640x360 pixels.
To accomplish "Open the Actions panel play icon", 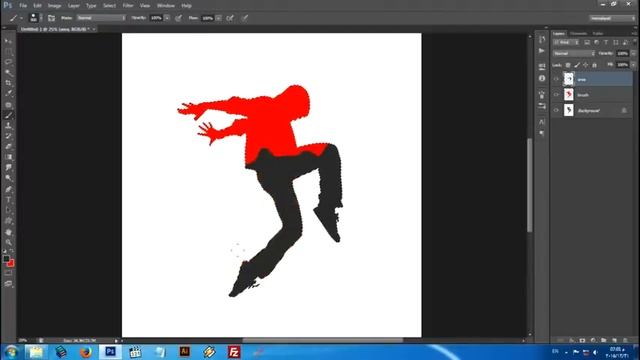I will coord(542,51).
